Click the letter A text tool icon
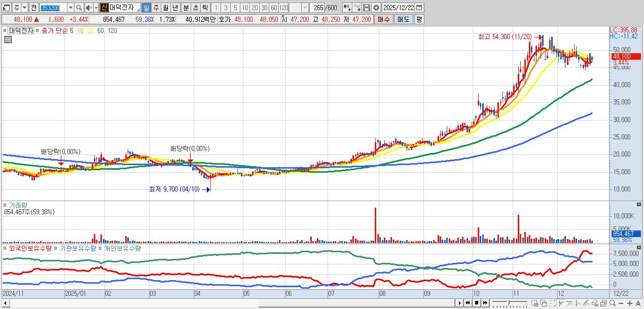Viewport: 644px width, 309px height. (x=638, y=303)
